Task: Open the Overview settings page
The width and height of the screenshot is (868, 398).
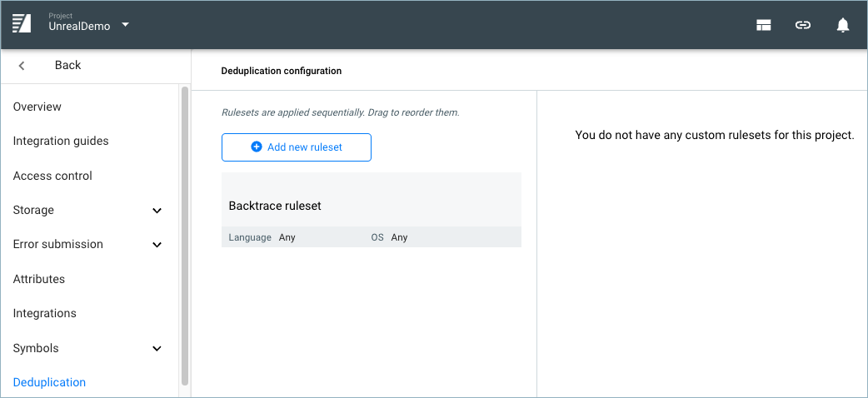Action: (37, 107)
